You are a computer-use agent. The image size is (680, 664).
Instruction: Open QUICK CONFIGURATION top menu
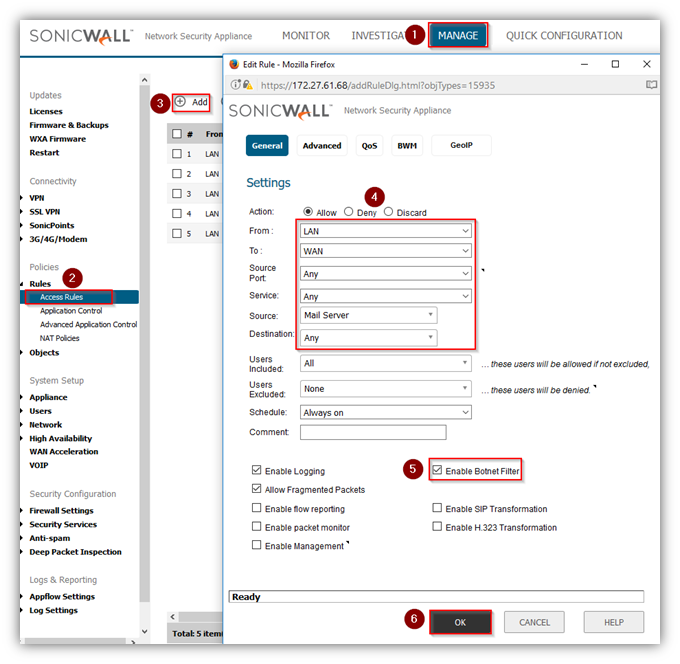(x=564, y=36)
